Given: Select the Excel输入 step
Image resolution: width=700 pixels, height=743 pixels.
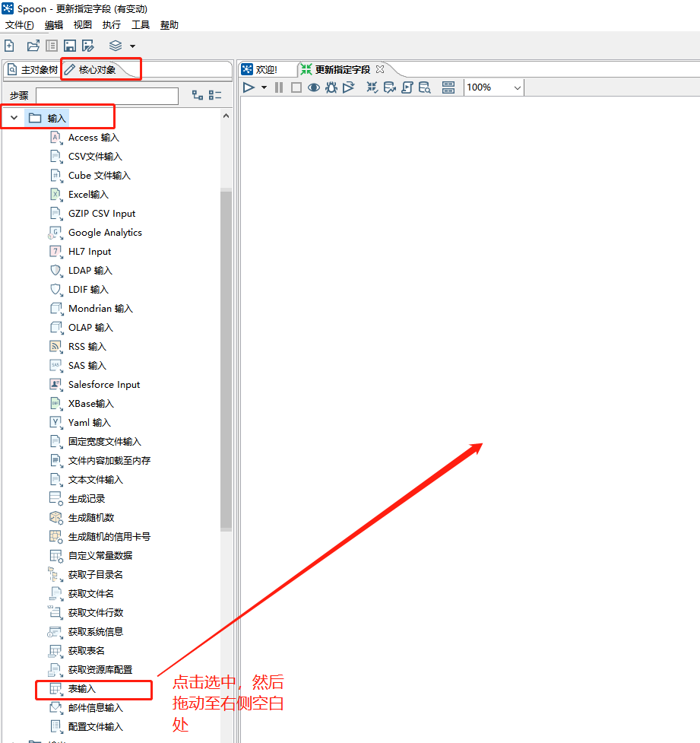Looking at the screenshot, I should pyautogui.click(x=79, y=194).
